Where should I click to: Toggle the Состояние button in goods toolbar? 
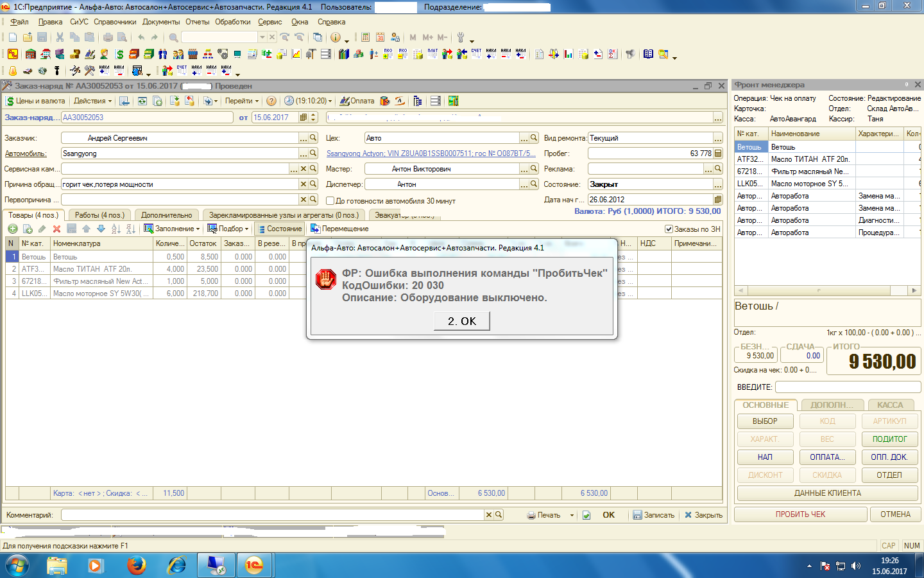pyautogui.click(x=279, y=229)
